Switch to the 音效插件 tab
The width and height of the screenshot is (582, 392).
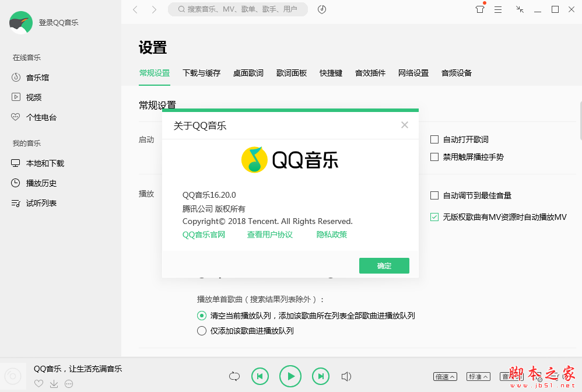tap(370, 73)
